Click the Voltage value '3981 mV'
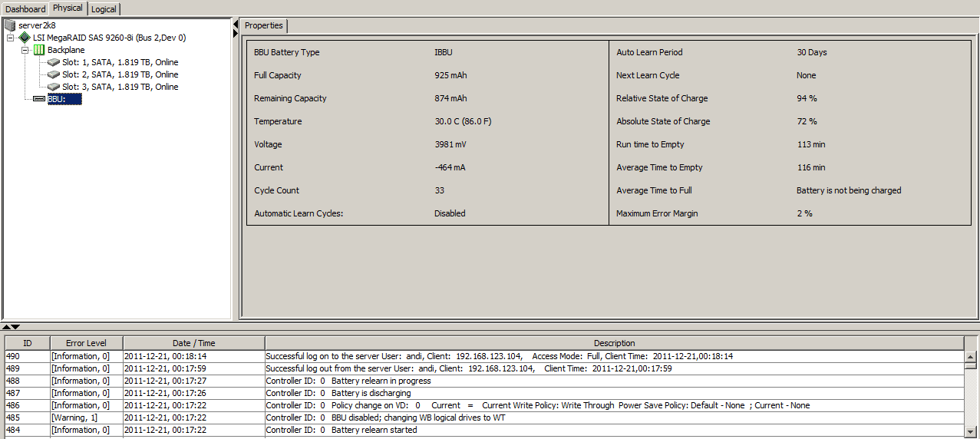The width and height of the screenshot is (980, 439). point(450,144)
